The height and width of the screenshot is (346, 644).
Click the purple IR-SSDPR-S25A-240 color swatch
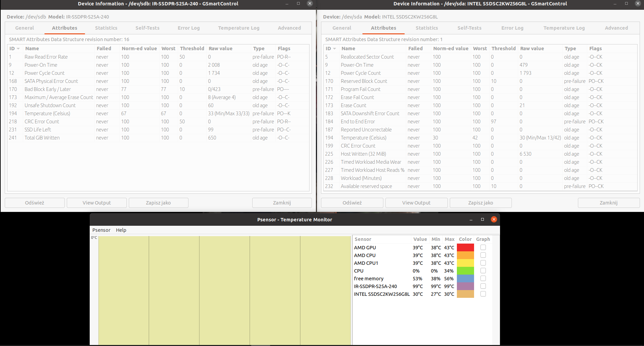pyautogui.click(x=465, y=286)
